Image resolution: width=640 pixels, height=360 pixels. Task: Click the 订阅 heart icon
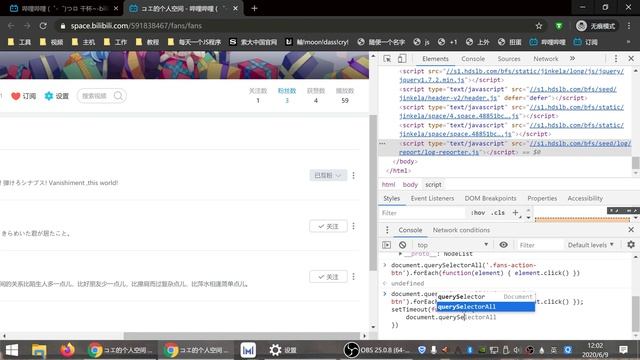tap(16, 96)
